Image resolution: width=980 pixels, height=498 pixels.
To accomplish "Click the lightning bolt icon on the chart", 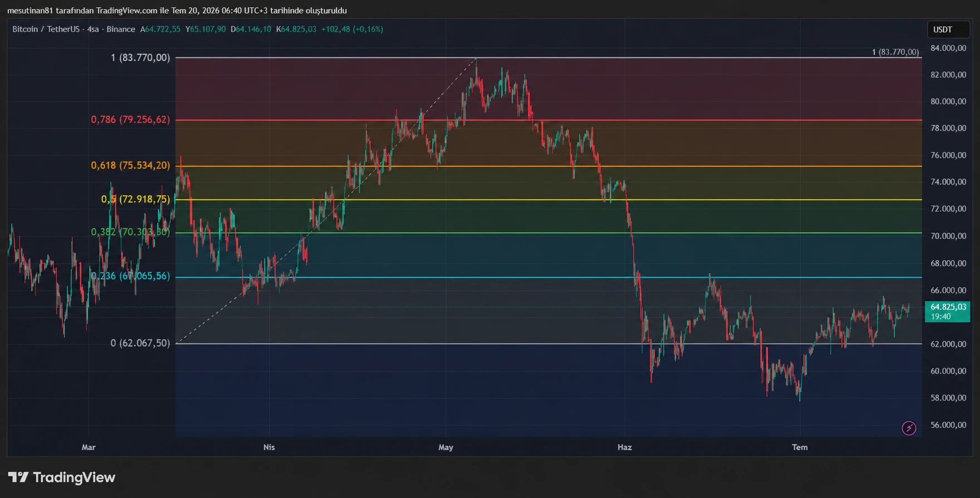I will [909, 428].
